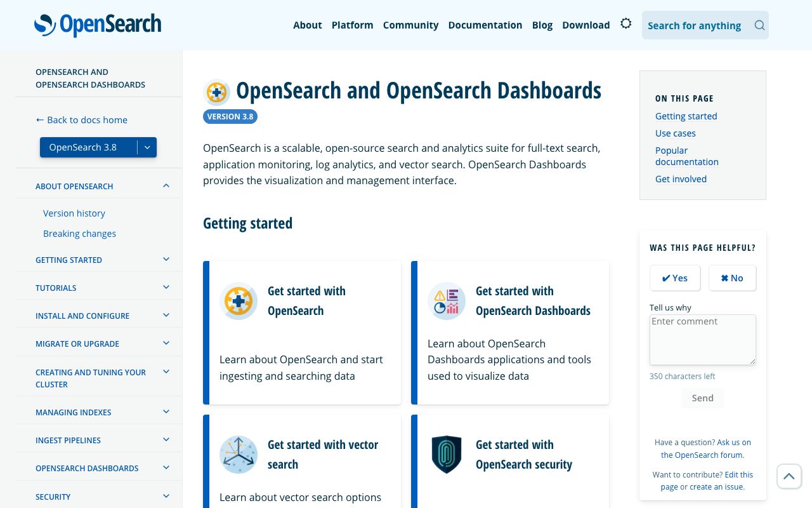Image resolution: width=812 pixels, height=508 pixels.
Task: Click ABOUT OPENSEARCH sidebar heading
Action: coord(74,186)
